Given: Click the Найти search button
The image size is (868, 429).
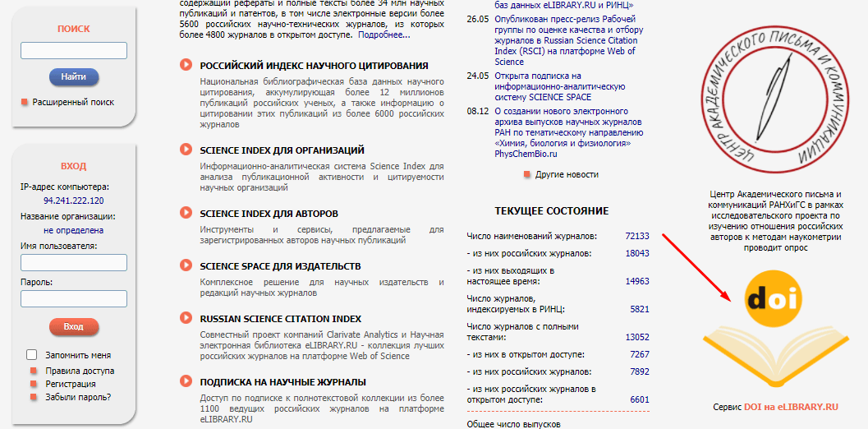Looking at the screenshot, I should coord(74,77).
